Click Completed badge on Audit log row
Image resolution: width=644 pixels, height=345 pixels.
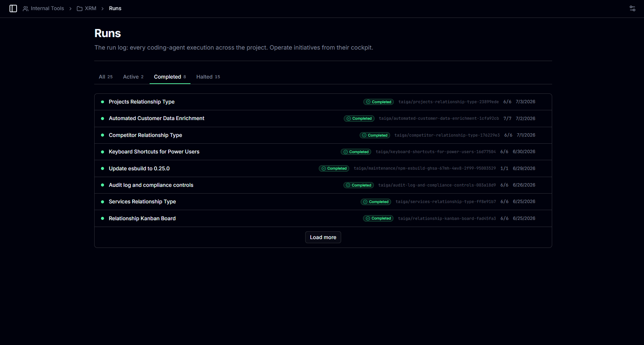pyautogui.click(x=359, y=185)
